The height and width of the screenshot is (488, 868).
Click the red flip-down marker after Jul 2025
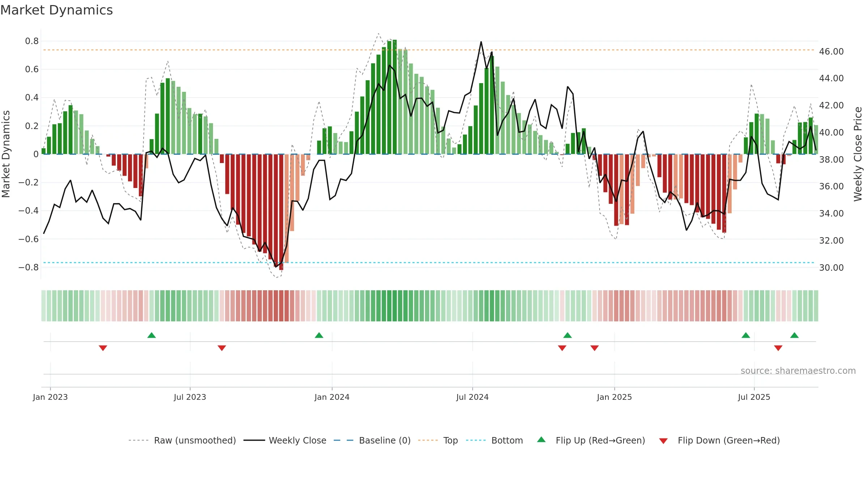(x=778, y=348)
